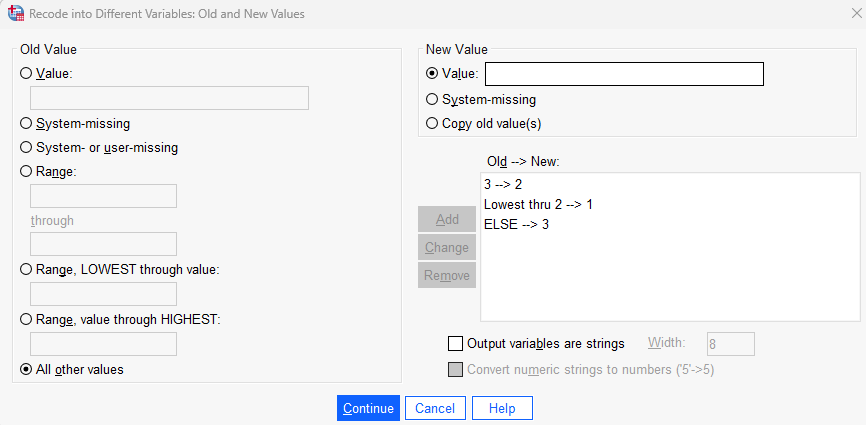This screenshot has height=425, width=866.
Task: Close the Old and New Values dialog
Action: tap(844, 14)
